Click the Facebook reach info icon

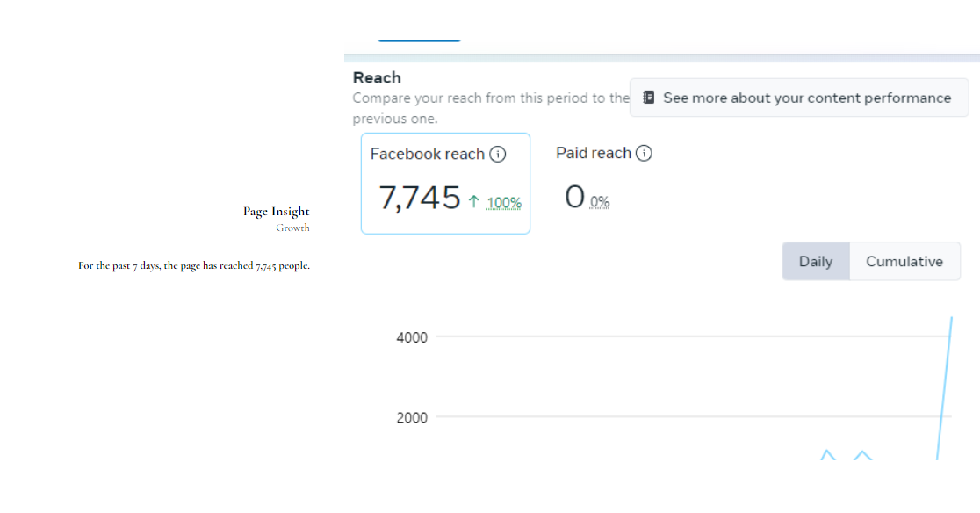(498, 155)
